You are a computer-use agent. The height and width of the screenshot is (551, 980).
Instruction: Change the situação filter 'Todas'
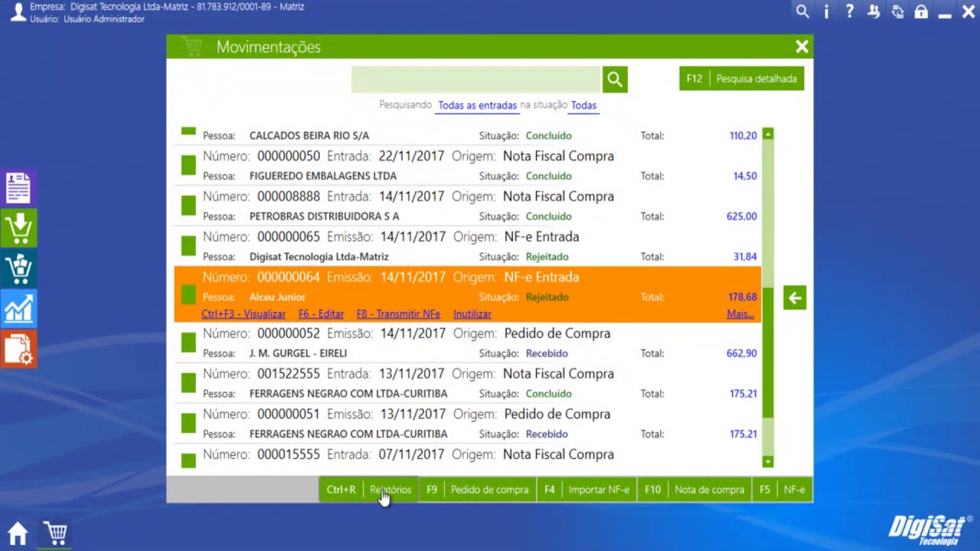click(x=583, y=106)
